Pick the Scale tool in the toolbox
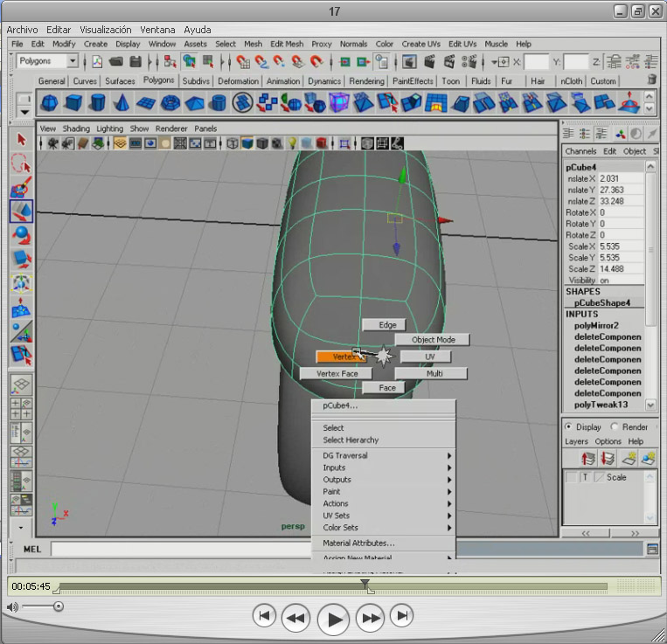This screenshot has height=644, width=667. (x=21, y=260)
